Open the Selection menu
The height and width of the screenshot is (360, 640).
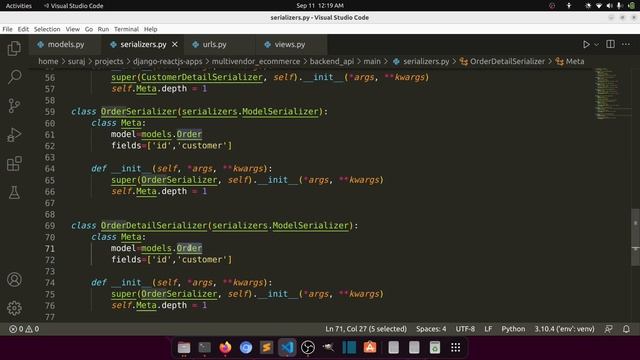point(47,29)
